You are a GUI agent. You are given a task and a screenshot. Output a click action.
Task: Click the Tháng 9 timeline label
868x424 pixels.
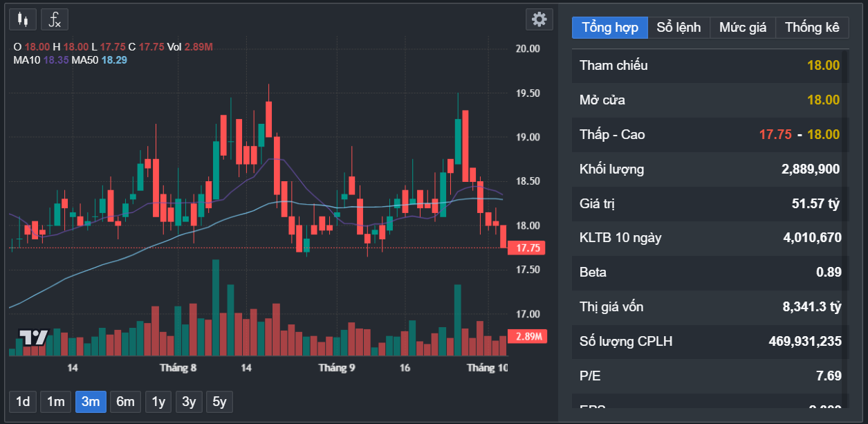click(x=337, y=368)
